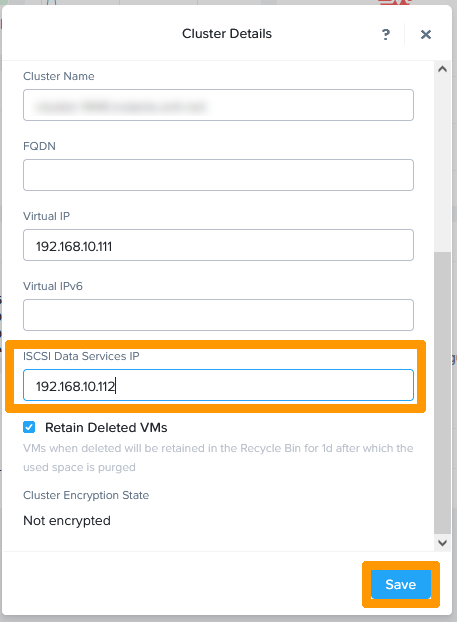Click the Recycle Bin retention description text
This screenshot has width=457, height=622.
218,457
